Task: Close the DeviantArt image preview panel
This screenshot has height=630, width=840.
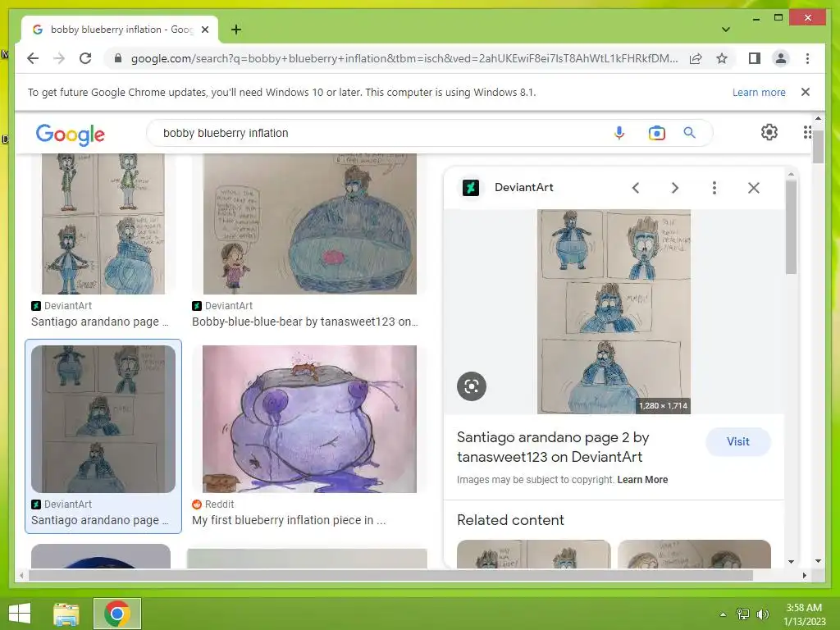Action: point(753,188)
